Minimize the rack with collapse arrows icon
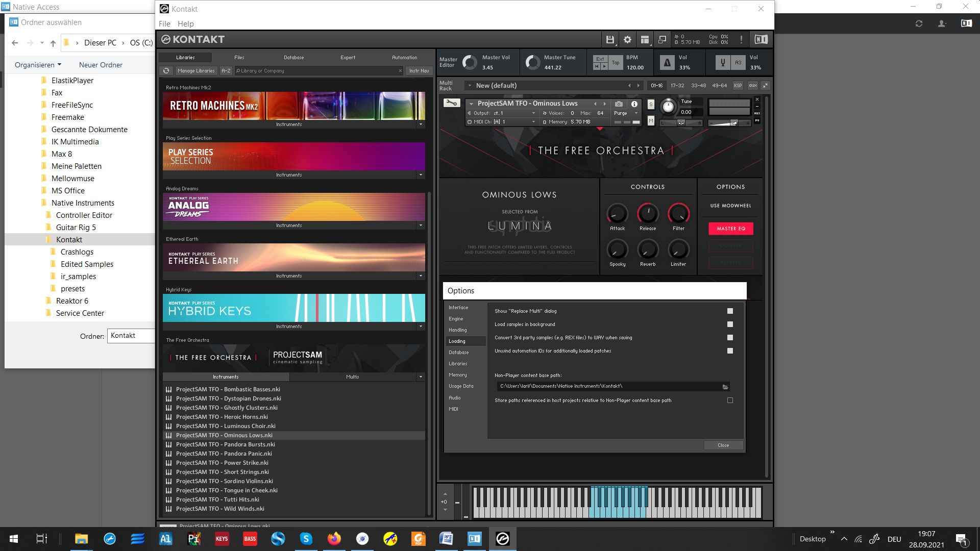 coord(765,85)
